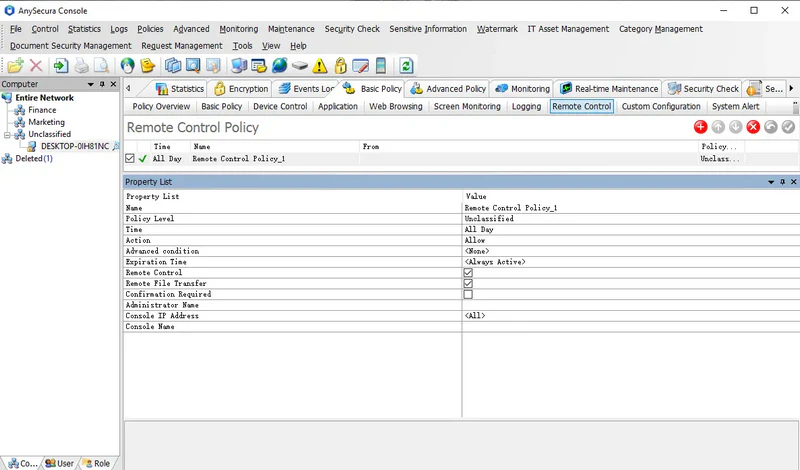The width and height of the screenshot is (800, 470).
Task: Click the blue computer monitors toolbar icon
Action: coord(239,66)
